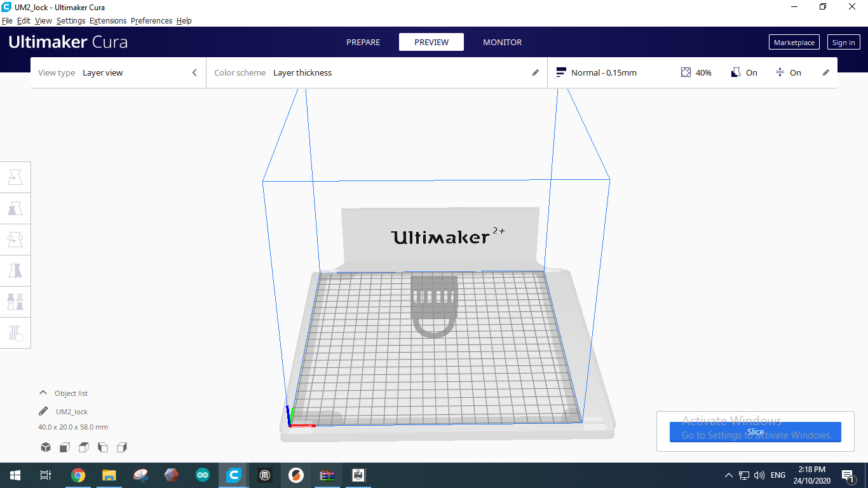This screenshot has width=868, height=488.
Task: Switch camera to left side view icon
Action: 103,447
